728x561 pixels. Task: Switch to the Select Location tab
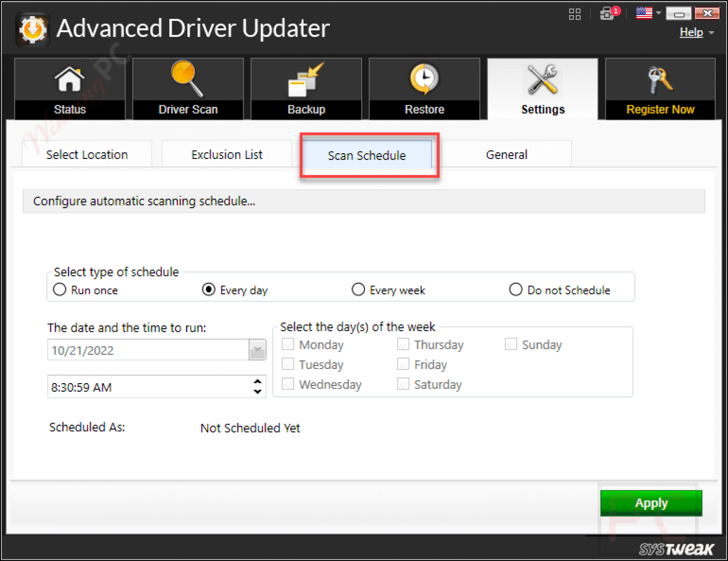pyautogui.click(x=87, y=154)
